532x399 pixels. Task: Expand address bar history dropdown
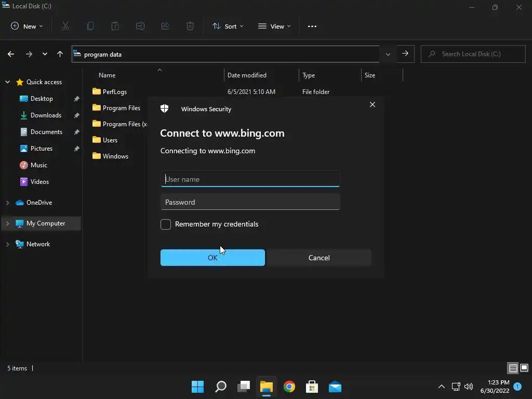[388, 54]
